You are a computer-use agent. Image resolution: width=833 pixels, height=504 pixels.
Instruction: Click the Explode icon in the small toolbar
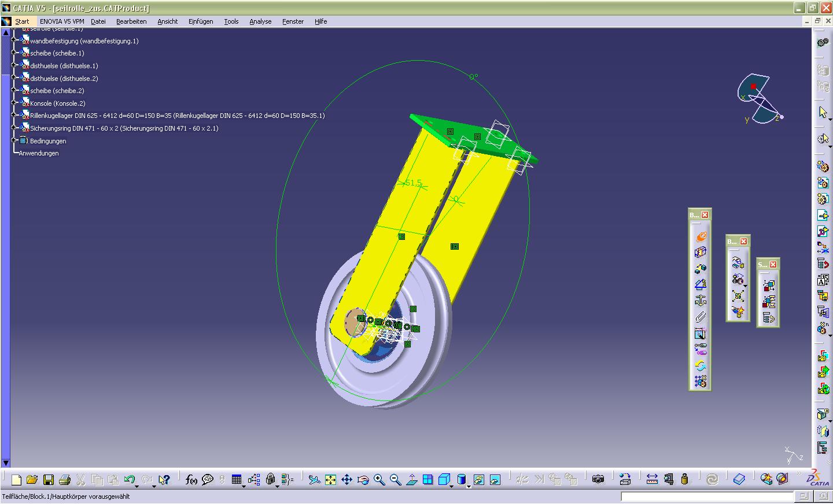point(738,296)
